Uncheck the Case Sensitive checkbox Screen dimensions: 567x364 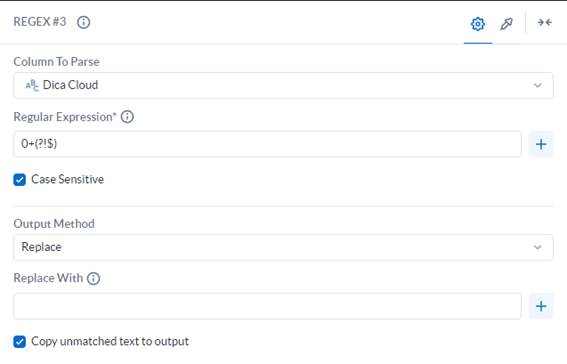tap(20, 180)
